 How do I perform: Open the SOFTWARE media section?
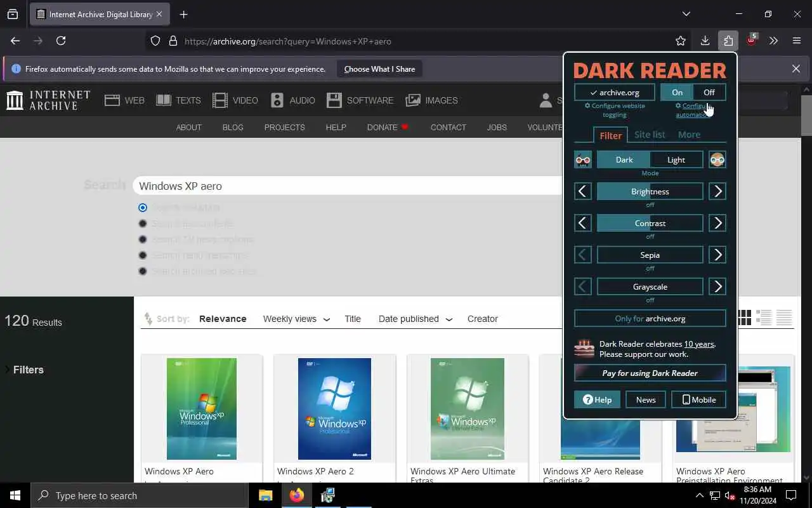tap(360, 100)
